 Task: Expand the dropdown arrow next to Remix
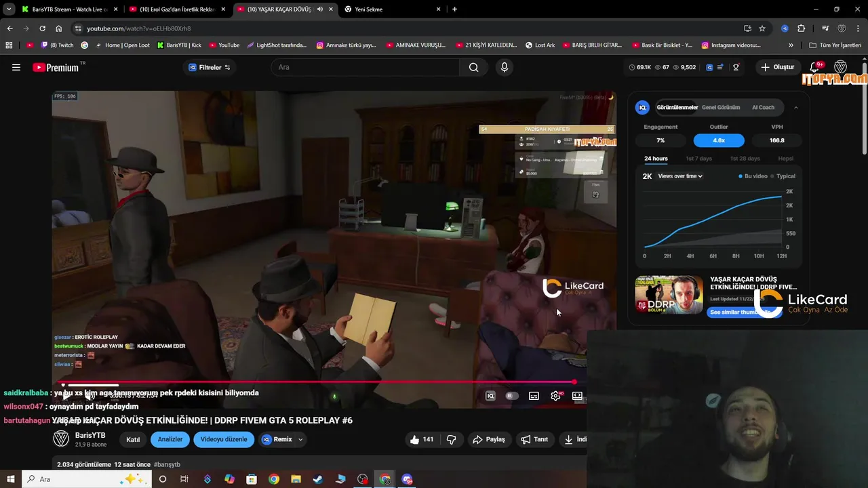coord(300,439)
